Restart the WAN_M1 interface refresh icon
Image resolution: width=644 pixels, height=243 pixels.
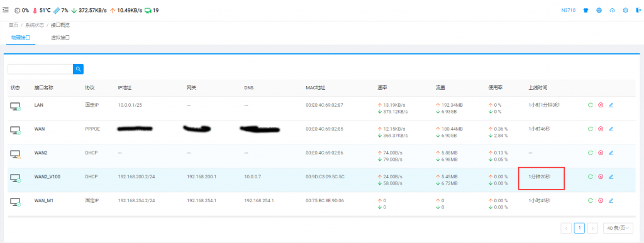pos(590,200)
